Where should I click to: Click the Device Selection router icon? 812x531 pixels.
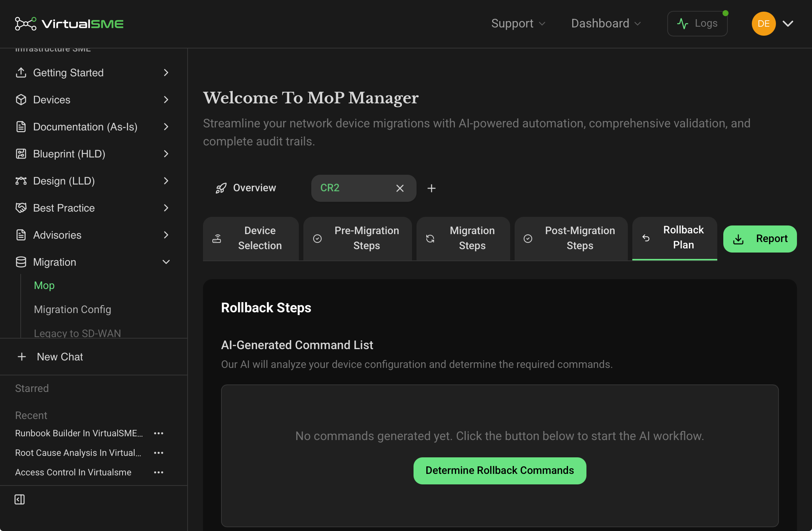(217, 239)
